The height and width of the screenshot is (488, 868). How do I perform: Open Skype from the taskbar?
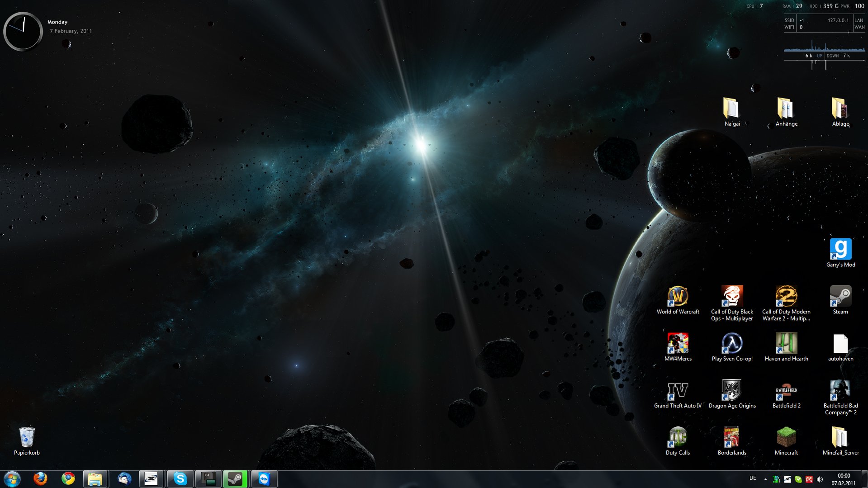(180, 479)
